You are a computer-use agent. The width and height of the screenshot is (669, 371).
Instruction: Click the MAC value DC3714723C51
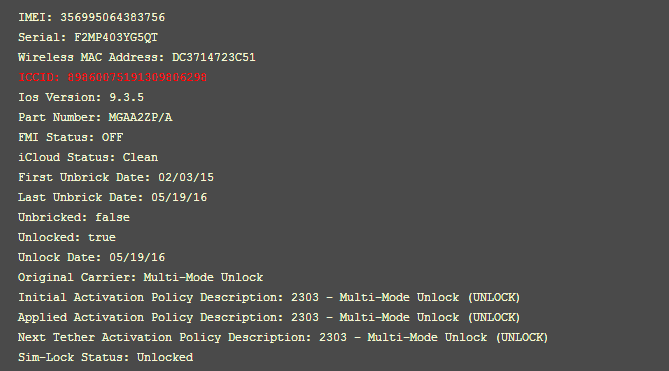pos(214,58)
